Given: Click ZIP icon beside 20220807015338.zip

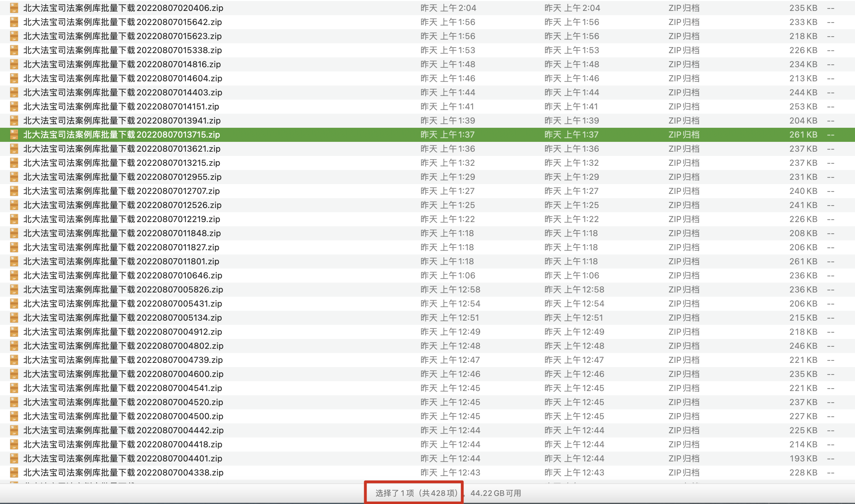Looking at the screenshot, I should point(14,50).
